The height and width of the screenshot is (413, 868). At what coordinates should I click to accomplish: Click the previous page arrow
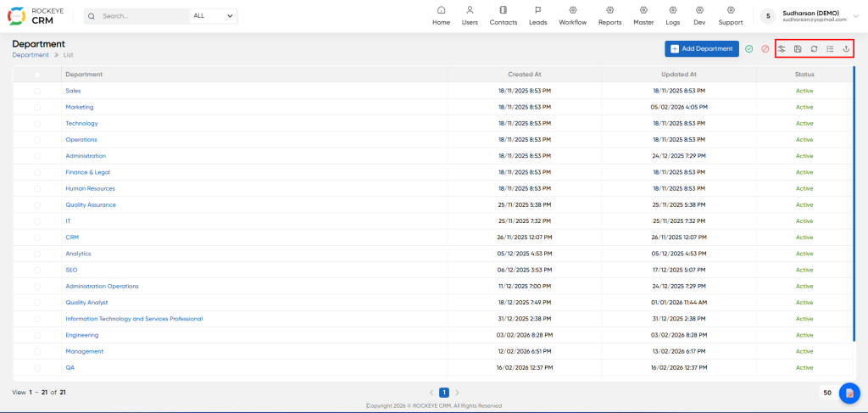pyautogui.click(x=431, y=393)
